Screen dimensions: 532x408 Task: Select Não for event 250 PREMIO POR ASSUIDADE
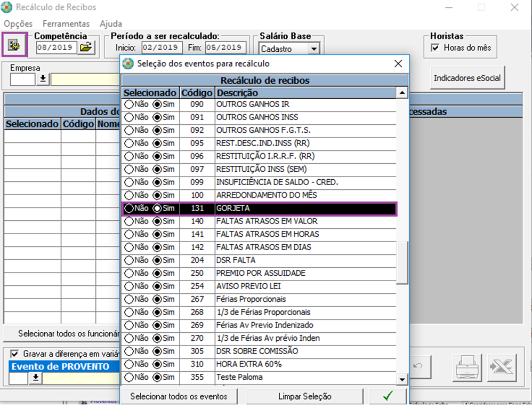pos(129,273)
